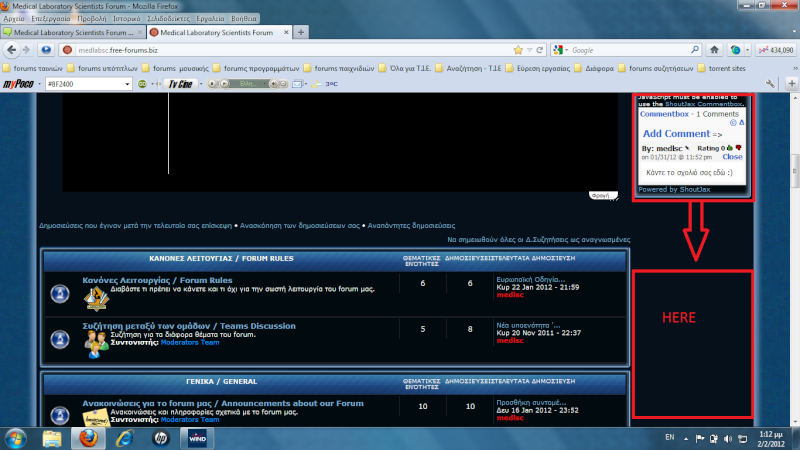The width and height of the screenshot is (800, 450).
Task: Open the torrent sites bookmark folder
Action: pos(722,68)
